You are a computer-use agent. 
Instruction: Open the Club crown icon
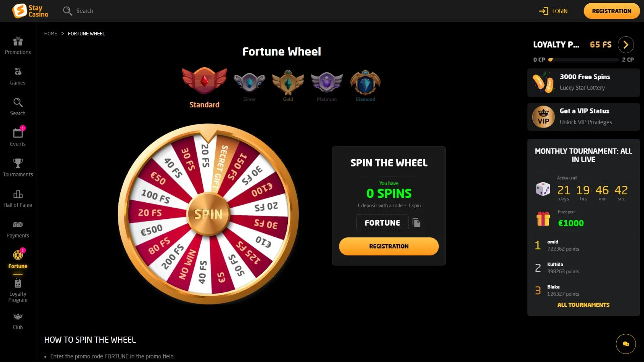tap(18, 317)
